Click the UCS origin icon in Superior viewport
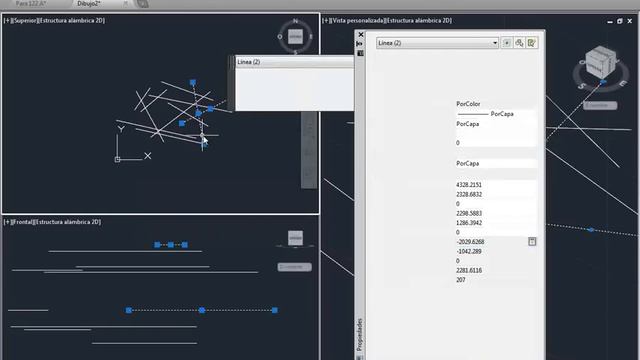Viewport: 640px width, 360px height. [118, 160]
